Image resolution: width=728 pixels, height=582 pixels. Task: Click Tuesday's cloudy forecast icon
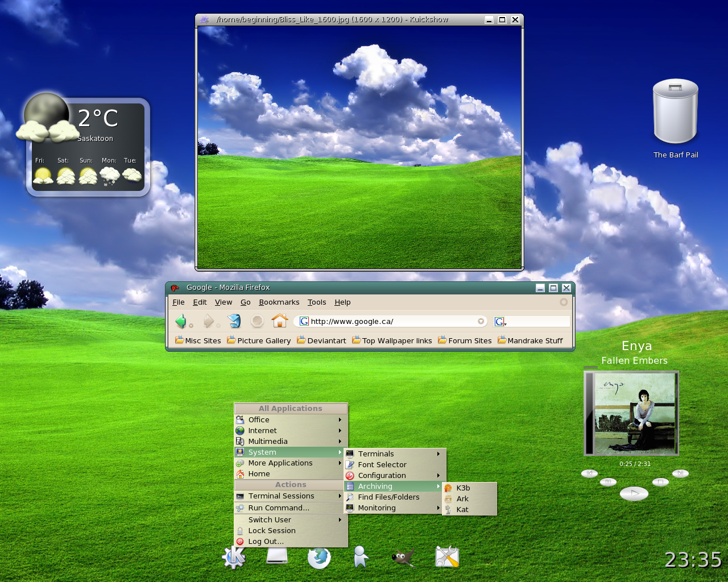coord(132,174)
